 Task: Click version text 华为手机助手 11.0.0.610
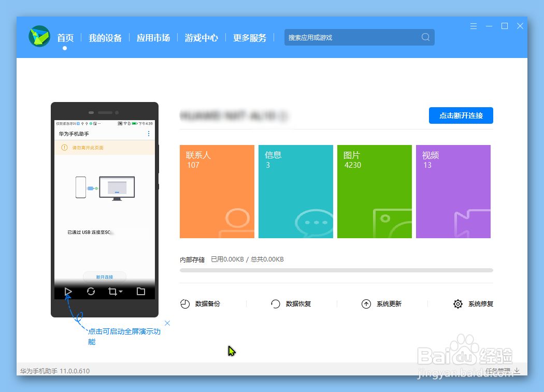pos(55,371)
